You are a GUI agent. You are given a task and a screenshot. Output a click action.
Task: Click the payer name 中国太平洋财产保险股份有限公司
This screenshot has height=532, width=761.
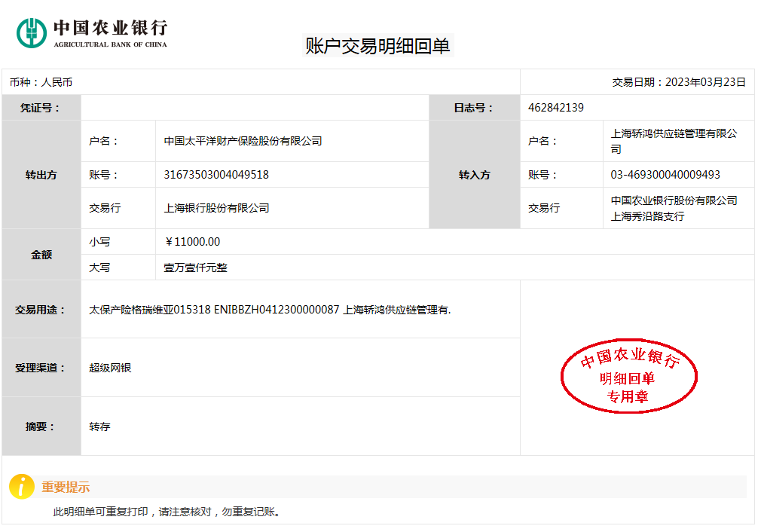(x=243, y=141)
